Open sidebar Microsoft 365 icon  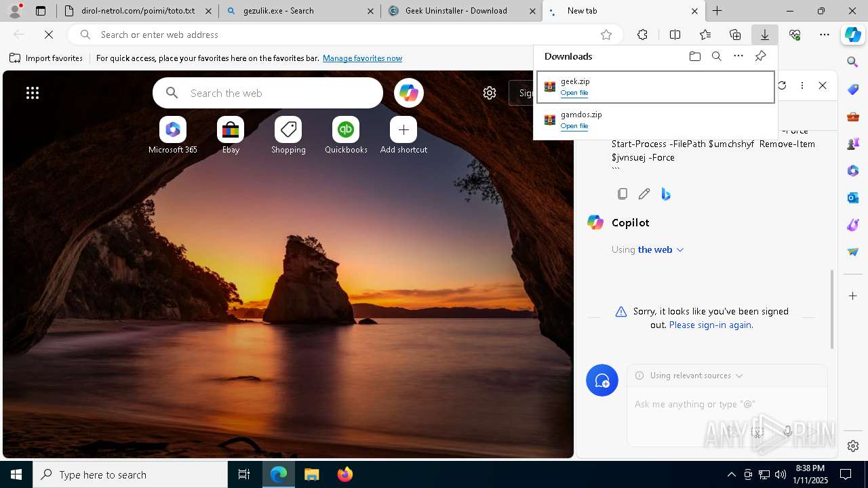click(x=853, y=171)
